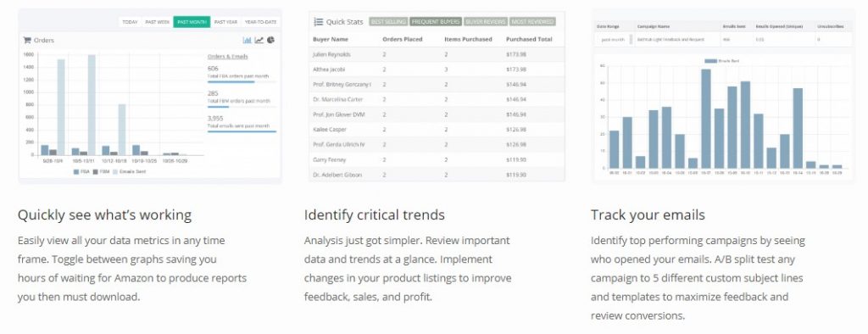Show the BUYER REVIEWS quick stats
The height and width of the screenshot is (334, 868).
486,21
